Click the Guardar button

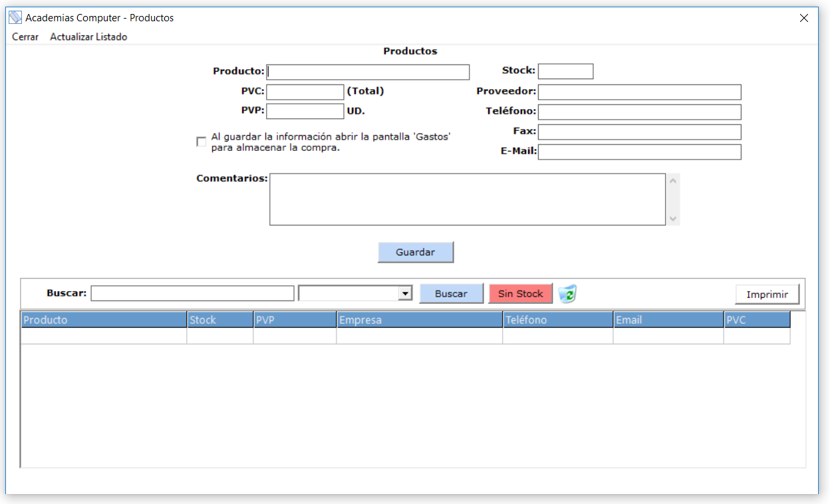tap(416, 253)
